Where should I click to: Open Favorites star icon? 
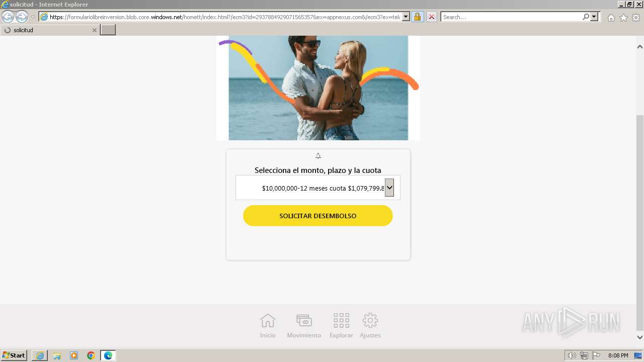pyautogui.click(x=623, y=18)
